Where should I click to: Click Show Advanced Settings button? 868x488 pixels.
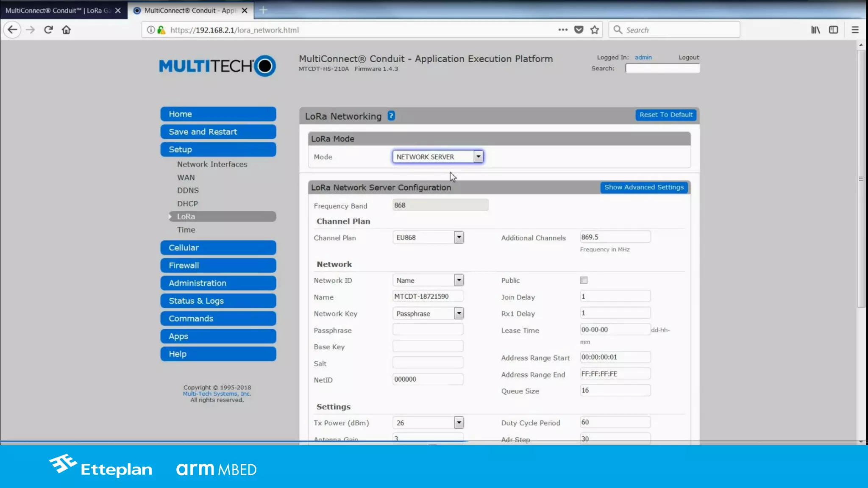pyautogui.click(x=644, y=187)
